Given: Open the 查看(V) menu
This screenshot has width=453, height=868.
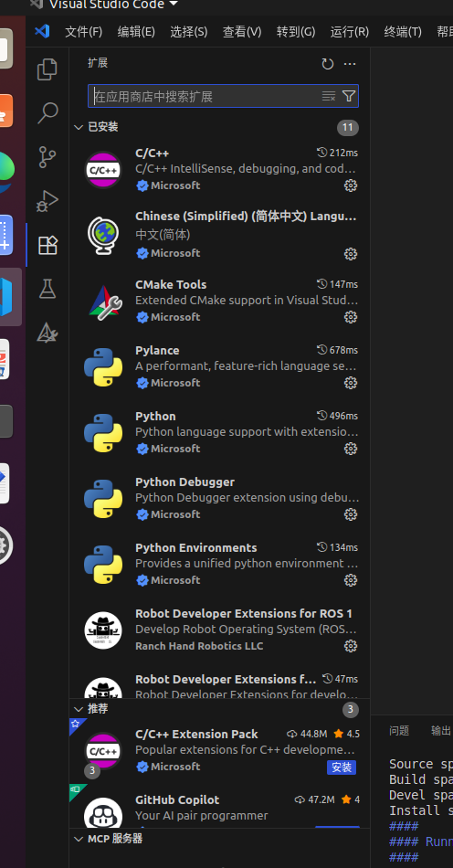Looking at the screenshot, I should point(242,32).
